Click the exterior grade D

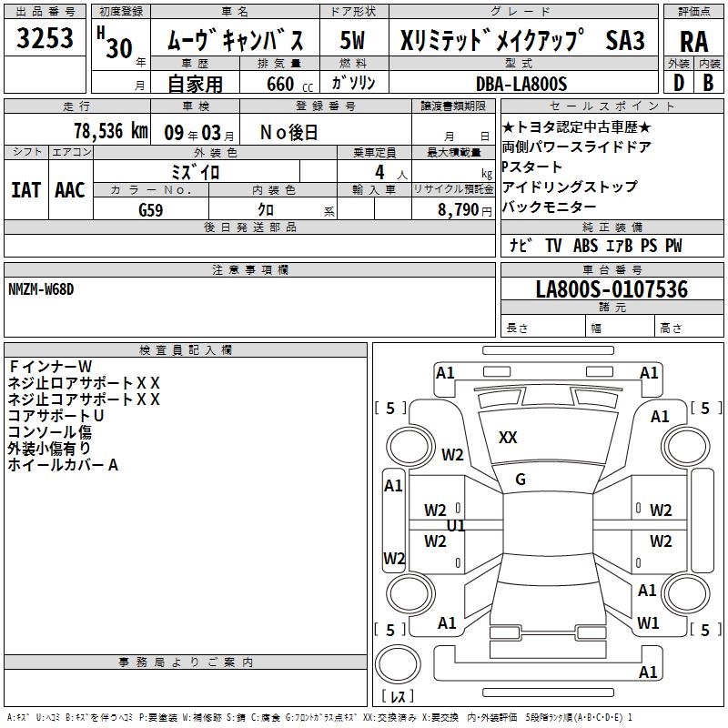point(679,83)
